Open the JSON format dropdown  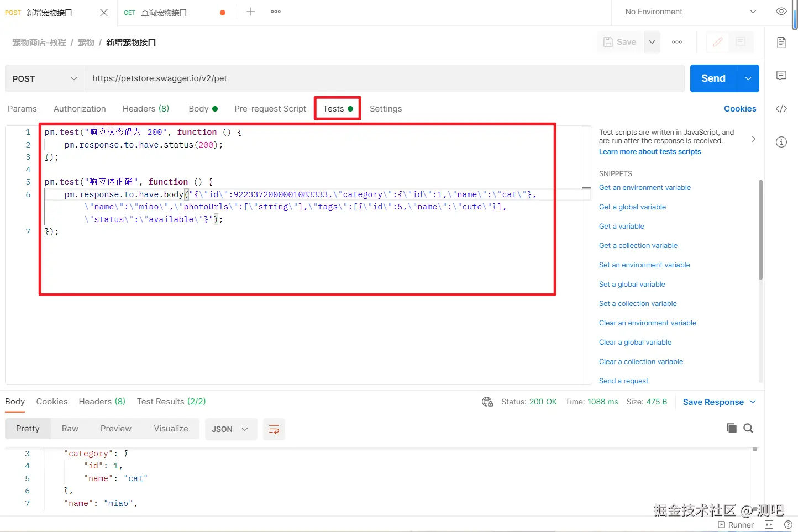coord(231,429)
